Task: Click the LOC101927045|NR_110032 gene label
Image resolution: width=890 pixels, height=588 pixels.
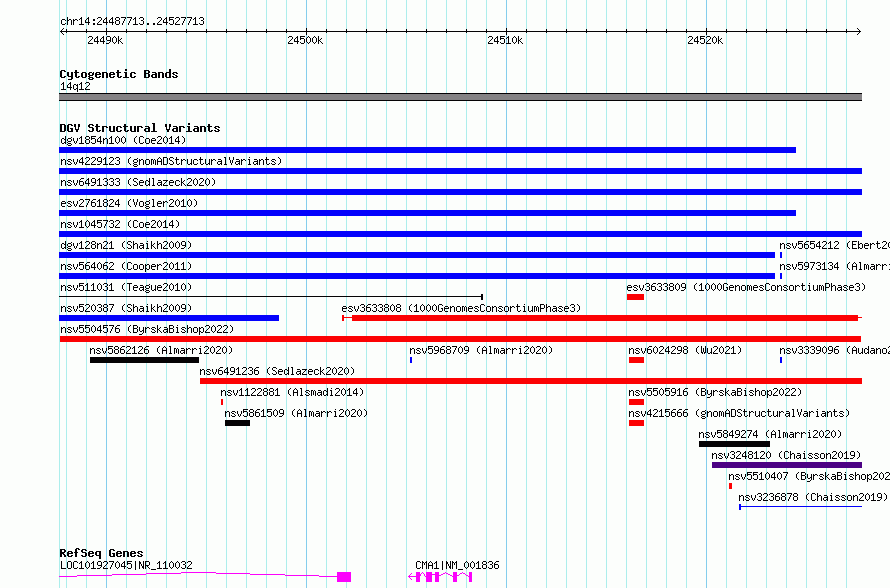Action: tap(126, 565)
